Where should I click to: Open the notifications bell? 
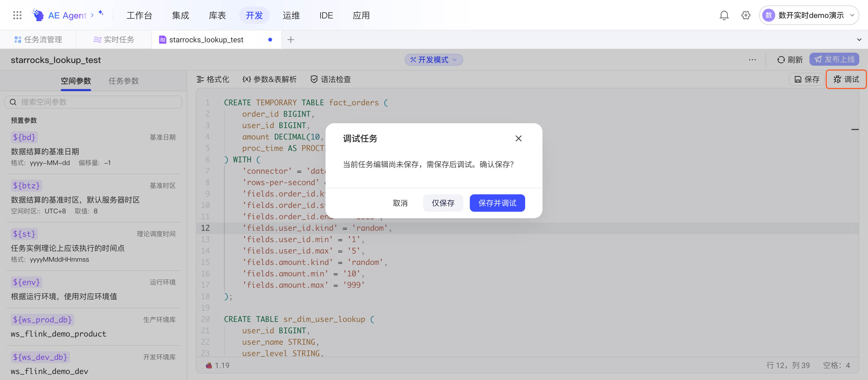(x=724, y=15)
